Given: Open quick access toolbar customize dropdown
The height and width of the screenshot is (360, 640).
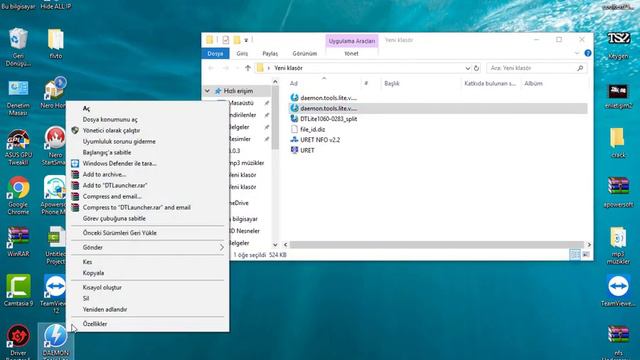Looking at the screenshot, I should click(x=246, y=40).
